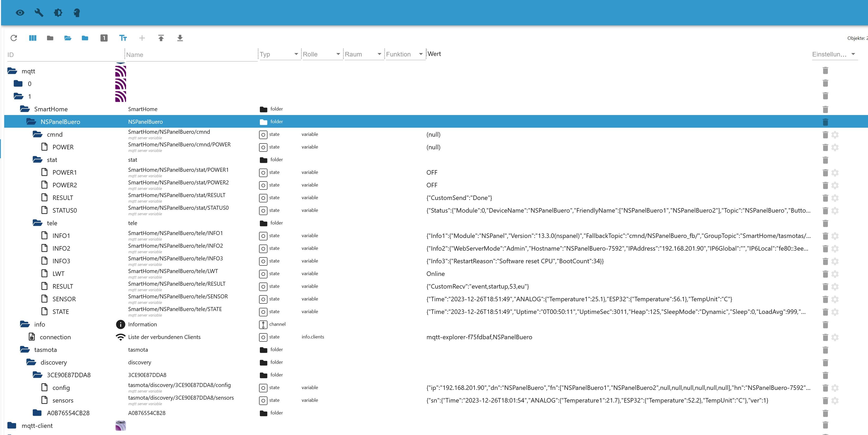Expand mqtt instance 0 folder

coord(18,84)
